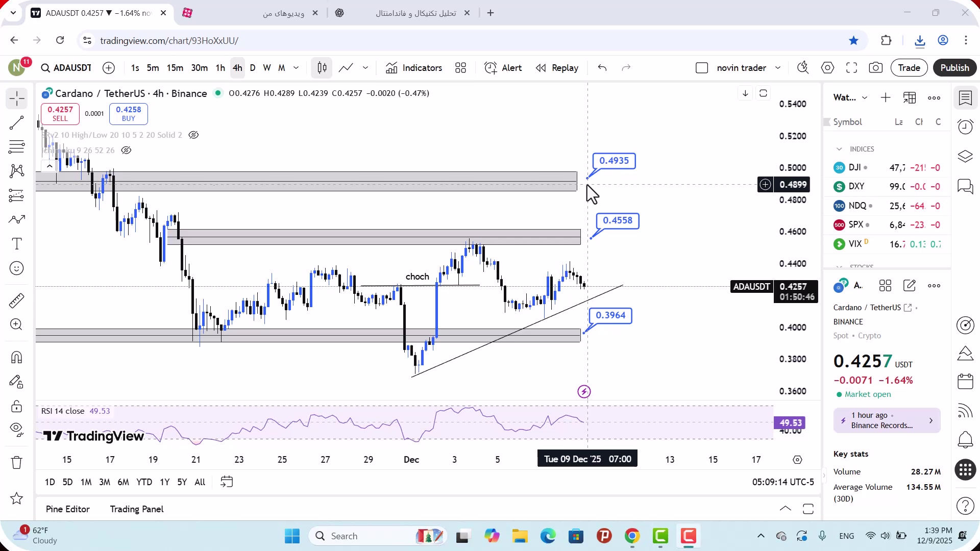Open chart scale settings gear

(x=797, y=460)
